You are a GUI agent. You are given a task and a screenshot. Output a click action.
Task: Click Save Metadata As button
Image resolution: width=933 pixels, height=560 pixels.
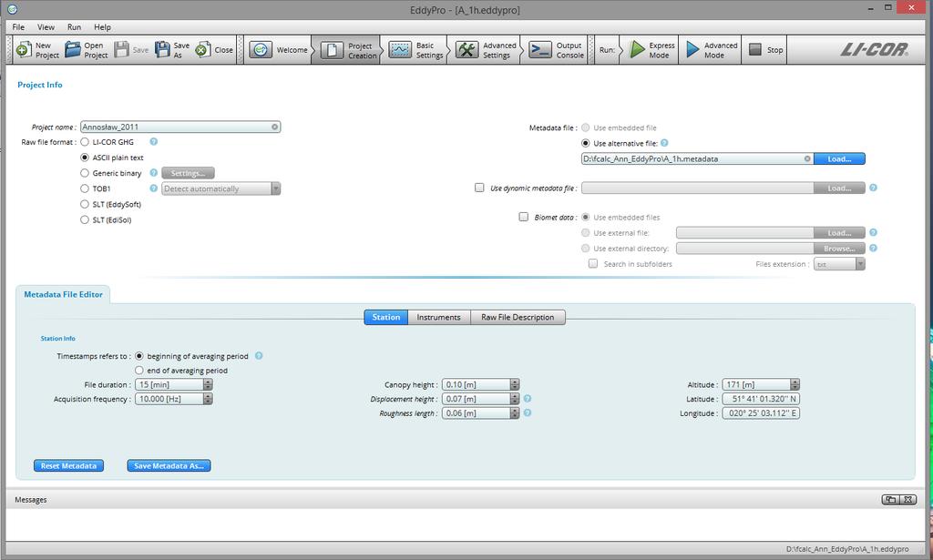tap(169, 465)
